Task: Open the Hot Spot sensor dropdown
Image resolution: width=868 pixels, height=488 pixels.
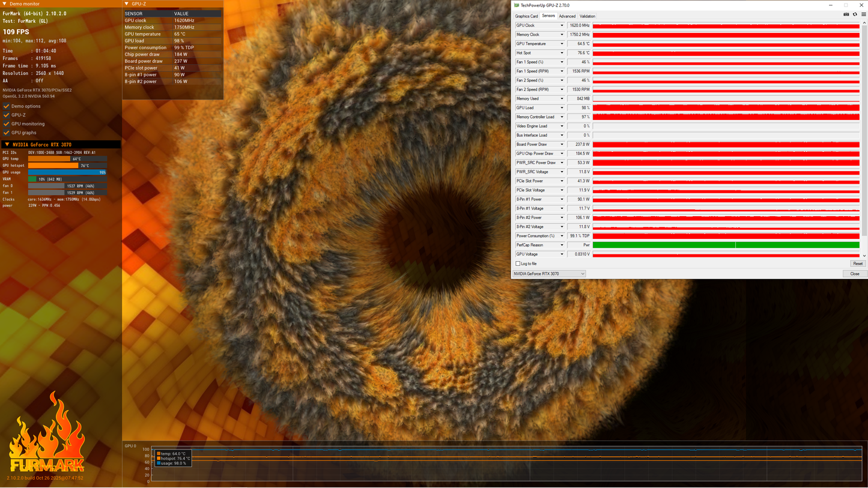Action: coord(562,53)
